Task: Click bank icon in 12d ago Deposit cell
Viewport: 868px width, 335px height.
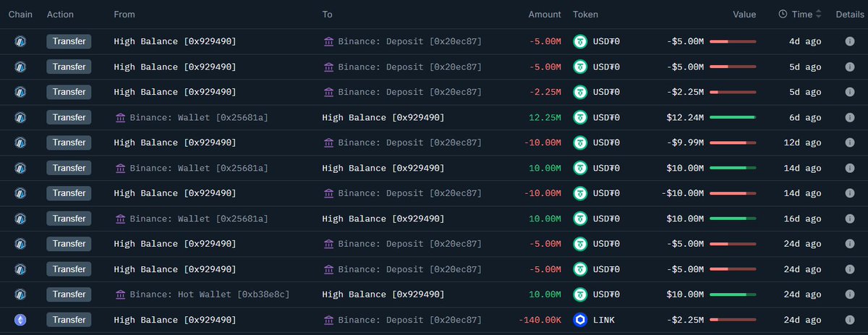Action: tap(329, 143)
